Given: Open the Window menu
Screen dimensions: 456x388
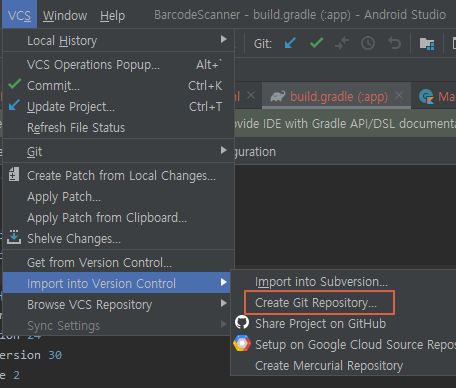Looking at the screenshot, I should tap(65, 15).
